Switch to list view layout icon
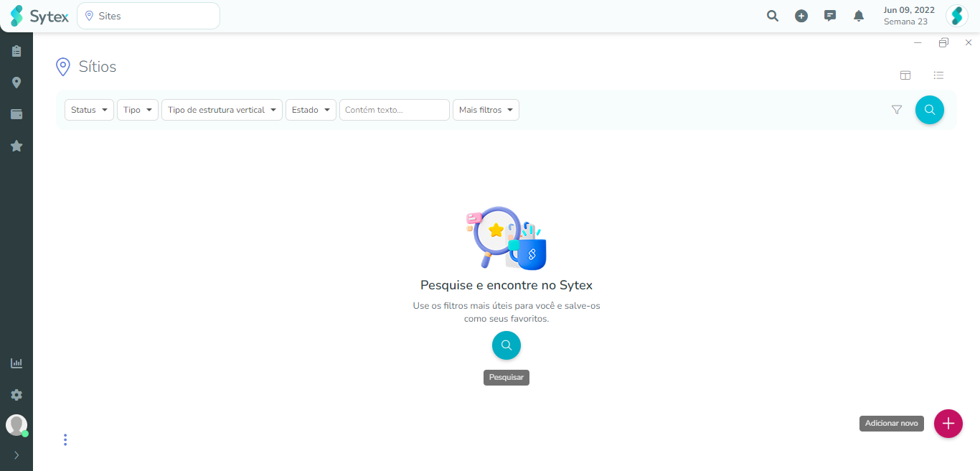The width and height of the screenshot is (980, 471). point(938,75)
